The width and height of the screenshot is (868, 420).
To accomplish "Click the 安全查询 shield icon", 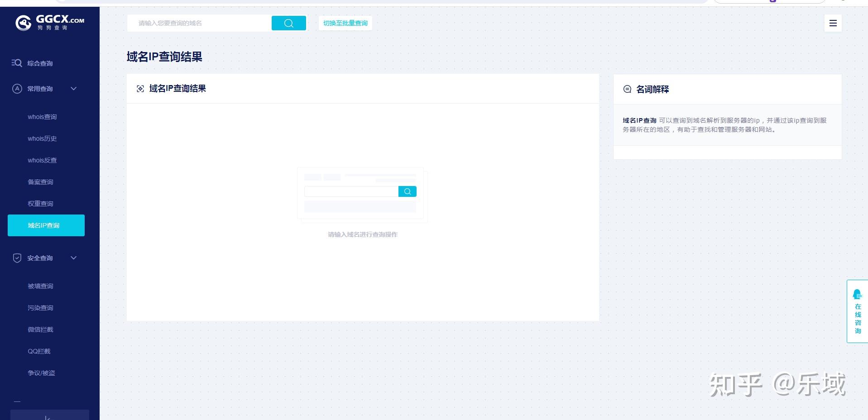I will [x=17, y=258].
